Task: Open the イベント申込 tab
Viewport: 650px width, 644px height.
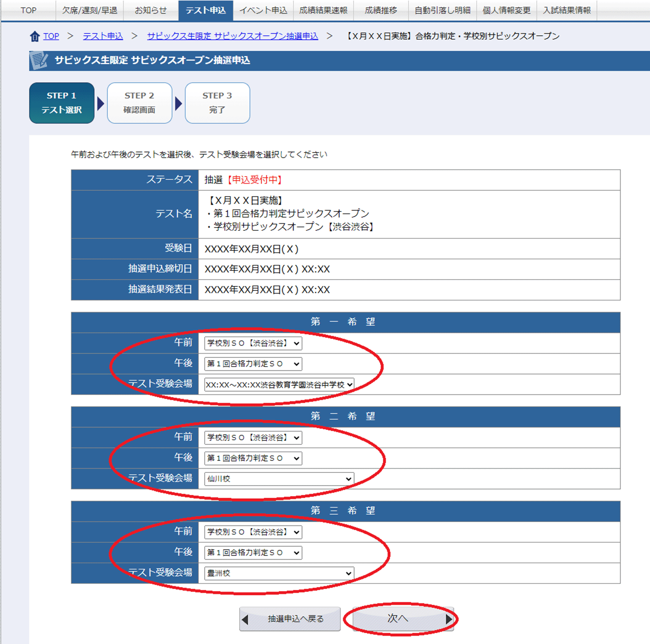Action: tap(263, 11)
